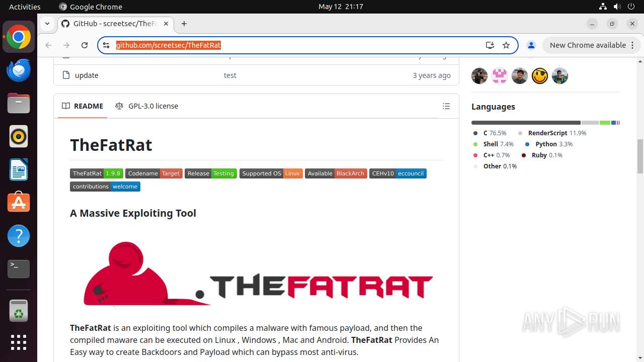Open the Help dock icon
This screenshot has width=644, height=362.
pyautogui.click(x=19, y=236)
